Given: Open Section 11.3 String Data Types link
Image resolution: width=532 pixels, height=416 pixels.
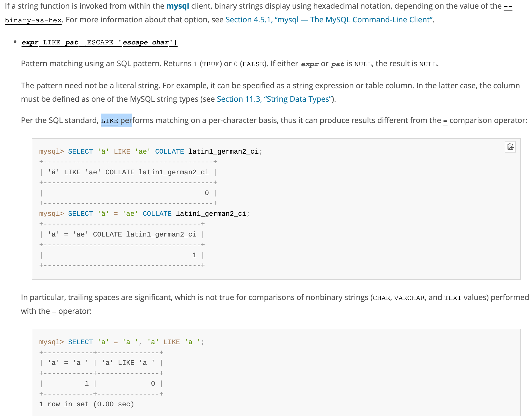Looking at the screenshot, I should click(275, 99).
